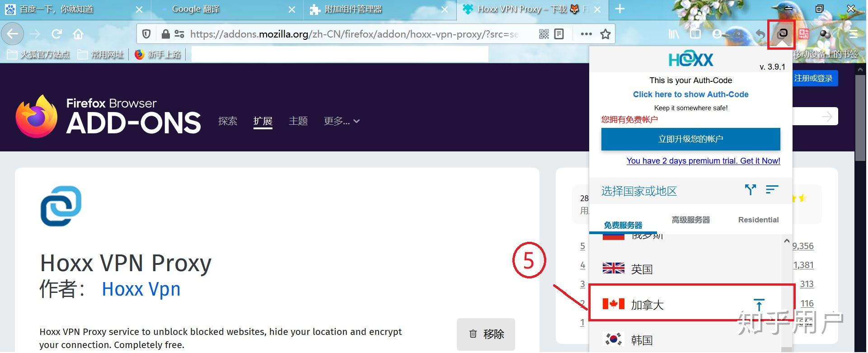Viewport: 868px width, 353px height.
Task: Pin 加拿大 to top with arrow icon
Action: pyautogui.click(x=759, y=305)
